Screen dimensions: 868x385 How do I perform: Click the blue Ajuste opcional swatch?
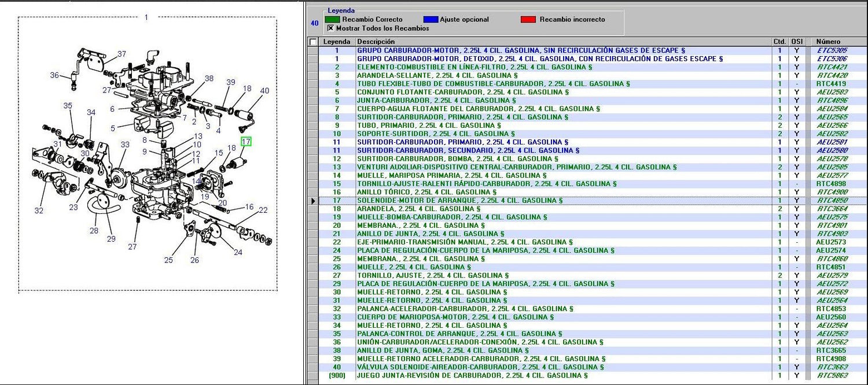coord(431,20)
